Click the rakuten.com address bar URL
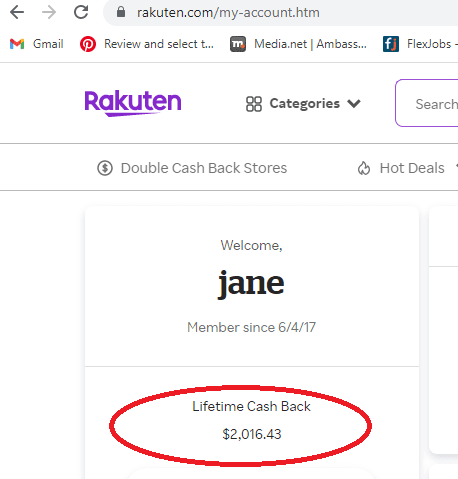This screenshot has height=479, width=458. coord(228,13)
